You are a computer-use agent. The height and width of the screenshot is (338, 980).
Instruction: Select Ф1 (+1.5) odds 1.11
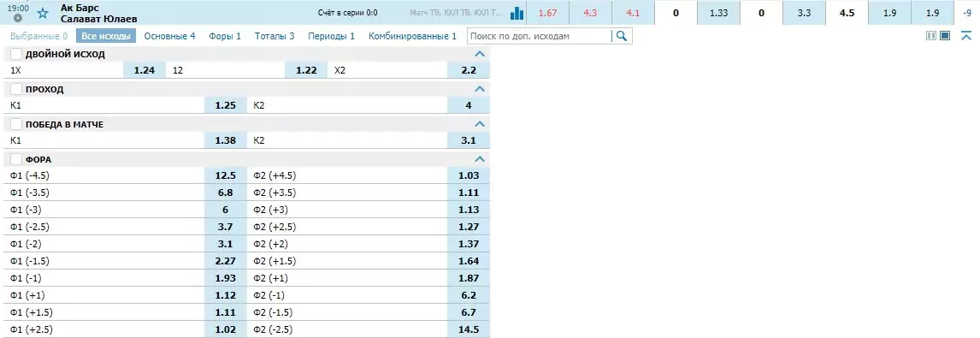226,312
